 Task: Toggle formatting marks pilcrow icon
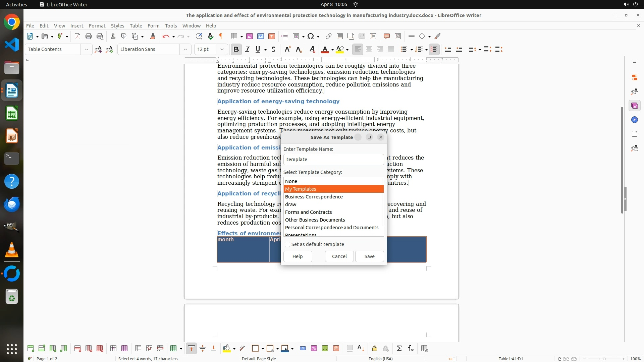(221, 36)
